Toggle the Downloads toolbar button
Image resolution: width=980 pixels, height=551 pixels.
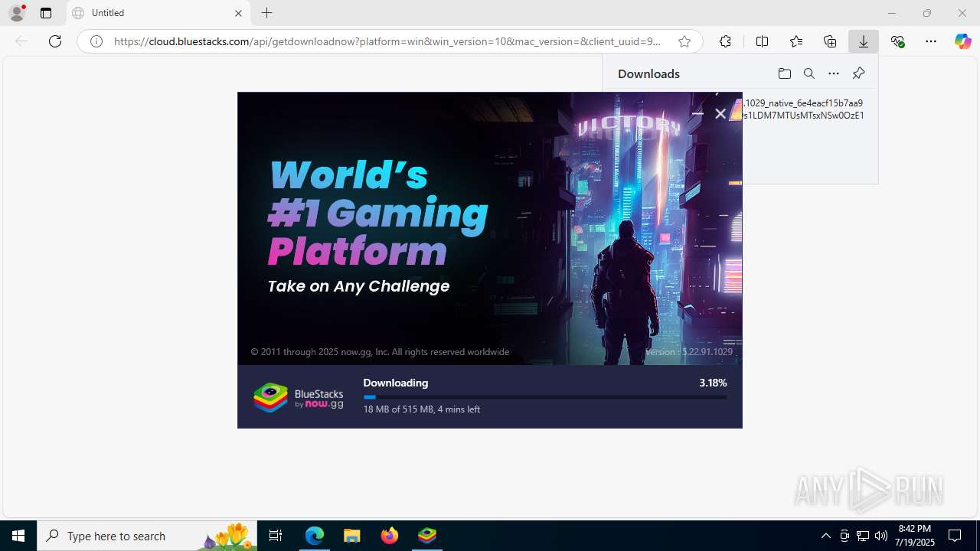(x=864, y=41)
